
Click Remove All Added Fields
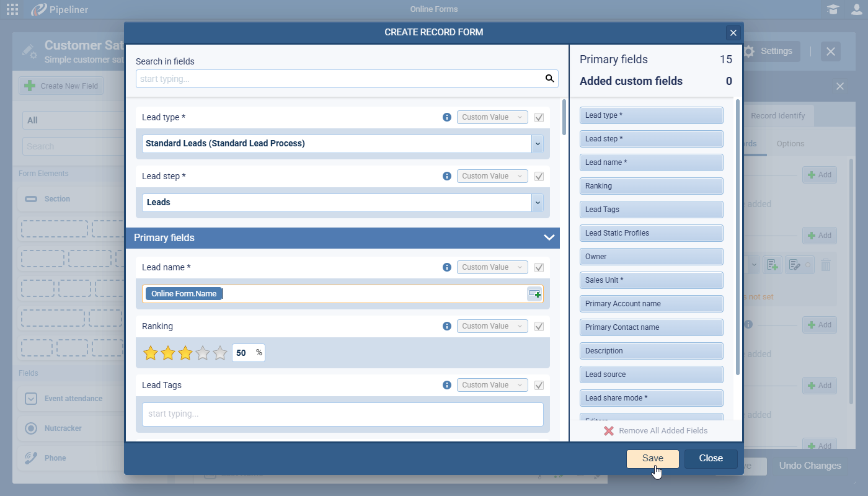click(x=655, y=430)
